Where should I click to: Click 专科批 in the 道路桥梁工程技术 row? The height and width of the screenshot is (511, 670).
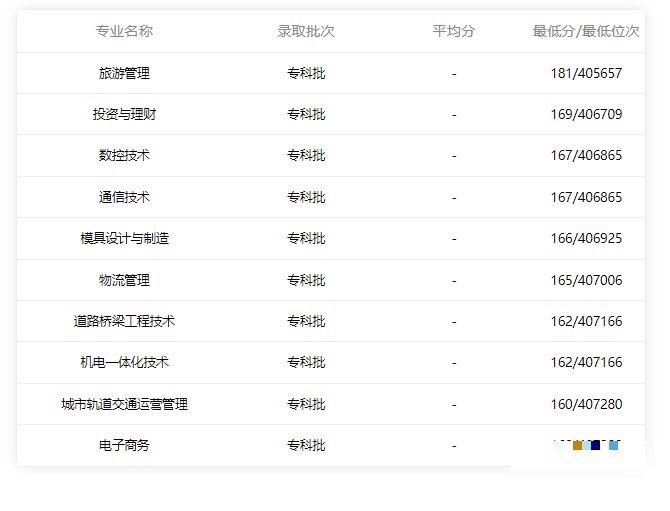click(x=306, y=321)
